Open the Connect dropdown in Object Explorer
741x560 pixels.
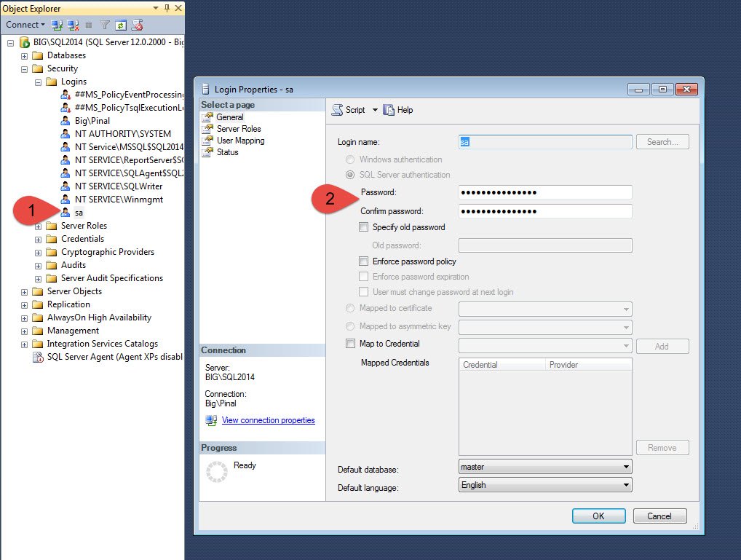pos(25,25)
